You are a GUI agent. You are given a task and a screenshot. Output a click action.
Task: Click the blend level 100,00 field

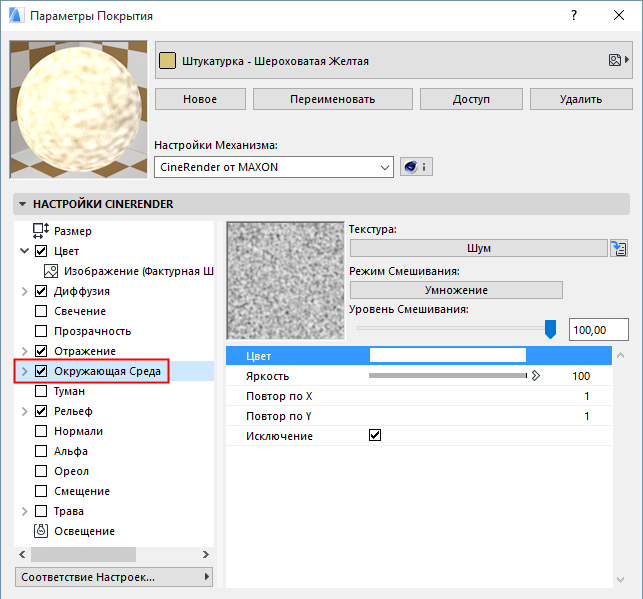[x=599, y=330]
